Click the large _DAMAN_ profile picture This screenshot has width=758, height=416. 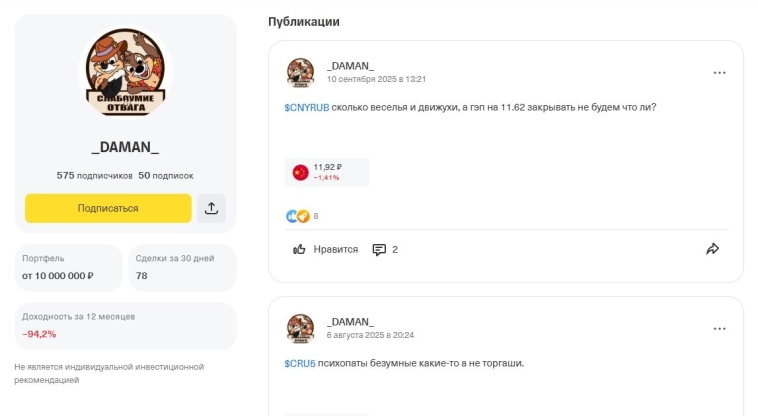click(x=125, y=72)
